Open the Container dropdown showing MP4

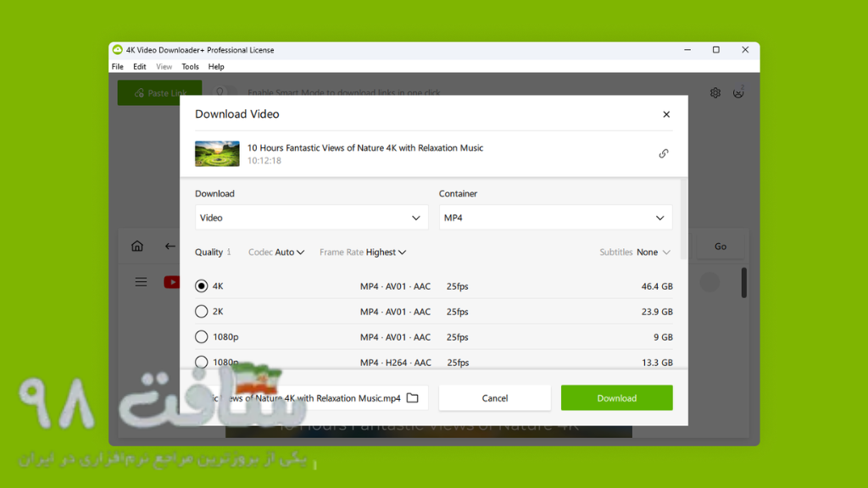(x=555, y=218)
